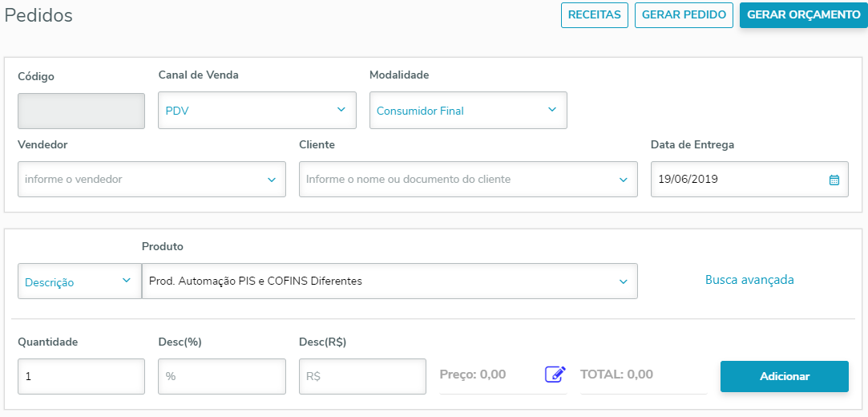The height and width of the screenshot is (417, 868).
Task: Open the Busca avançada link
Action: (749, 280)
